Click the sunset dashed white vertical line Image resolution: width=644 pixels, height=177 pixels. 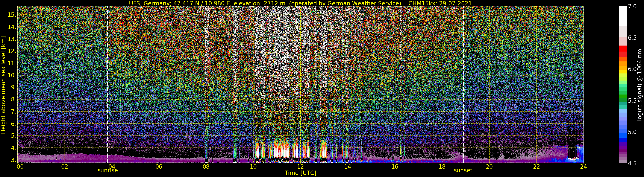(463, 85)
